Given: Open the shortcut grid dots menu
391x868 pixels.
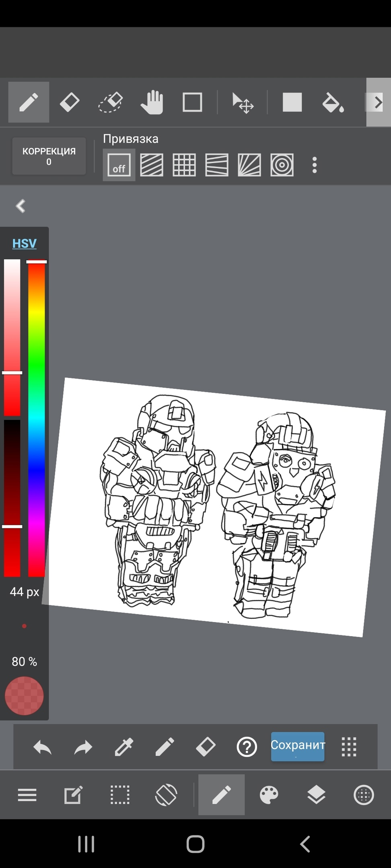Looking at the screenshot, I should click(x=349, y=747).
